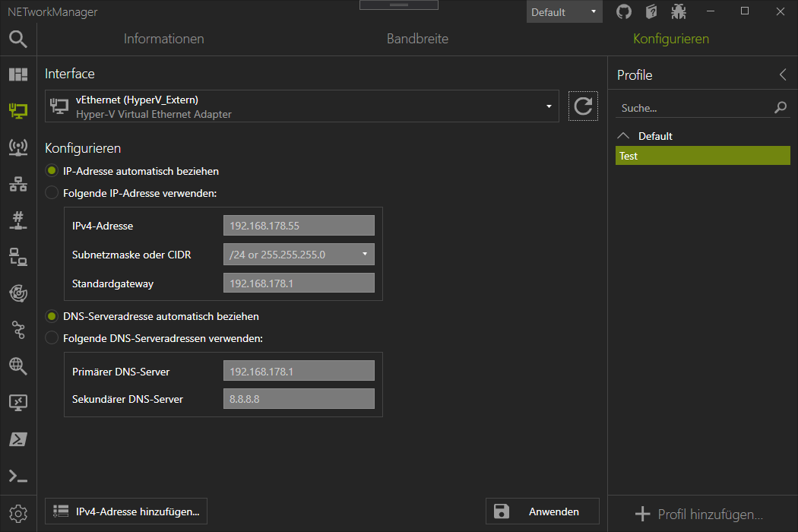Open the Informationen tab
Screen dimensions: 798x532
[163, 38]
